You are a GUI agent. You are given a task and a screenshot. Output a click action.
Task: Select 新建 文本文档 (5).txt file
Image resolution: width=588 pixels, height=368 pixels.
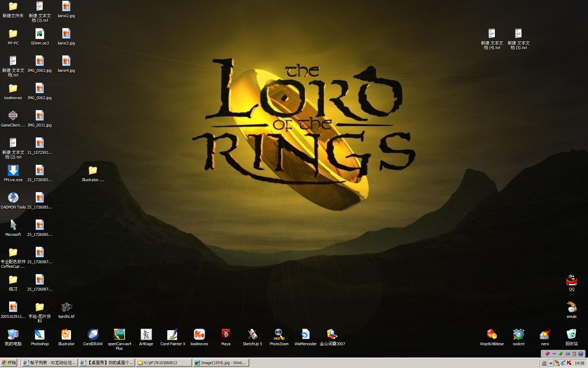[x=518, y=39]
